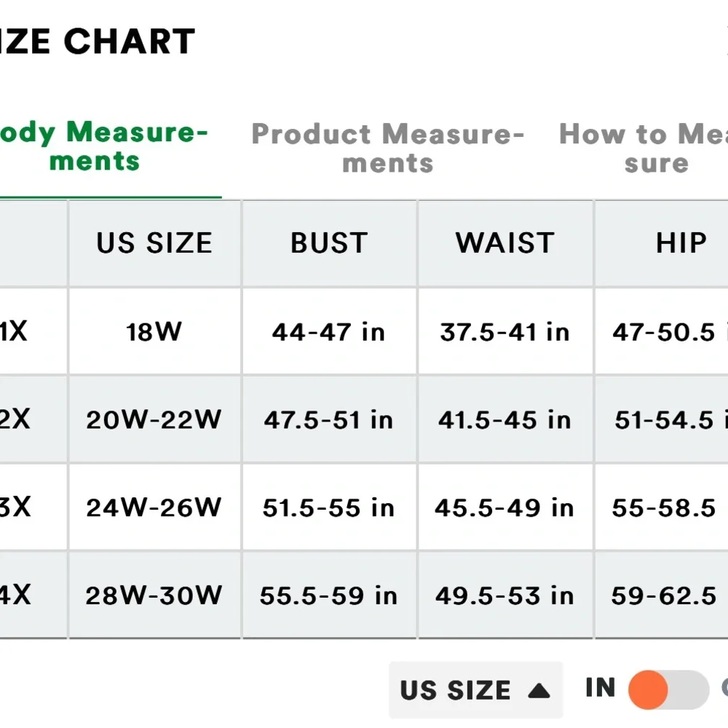
Task: Click the 41.5-45 in waist value
Action: (x=505, y=419)
